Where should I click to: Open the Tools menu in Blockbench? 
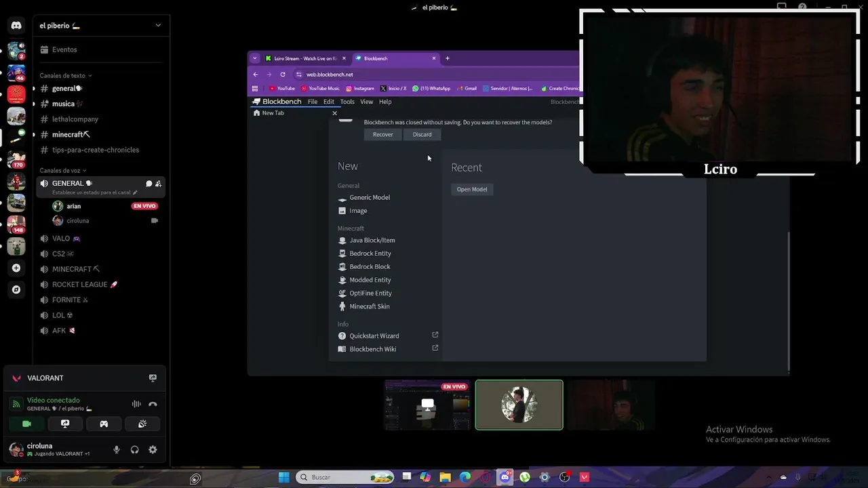(x=347, y=102)
